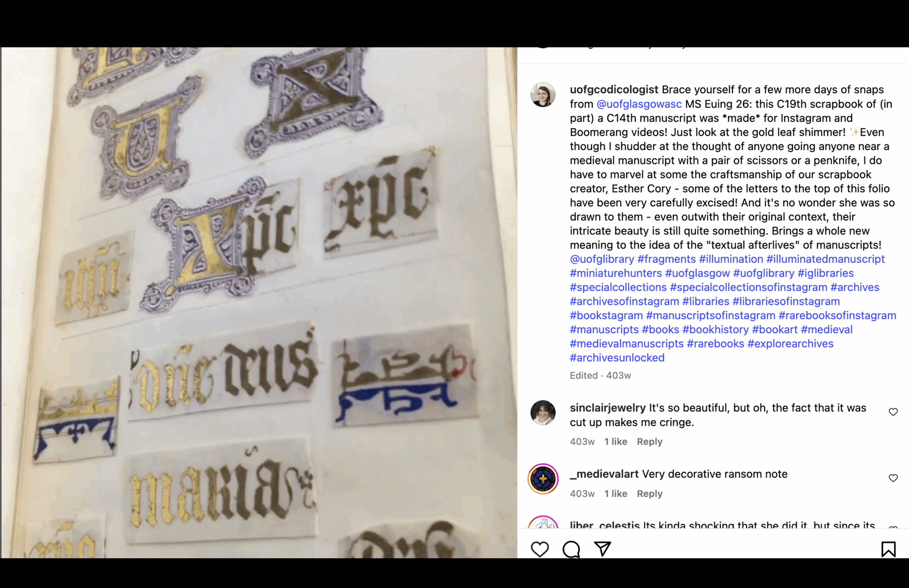
Task: Save post with bookmark icon
Action: [888, 549]
